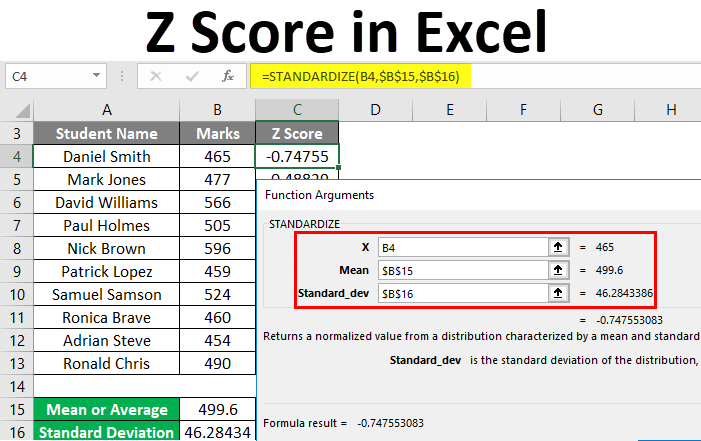Select marks cell with value 490
This screenshot has height=441, width=701.
pyautogui.click(x=217, y=364)
